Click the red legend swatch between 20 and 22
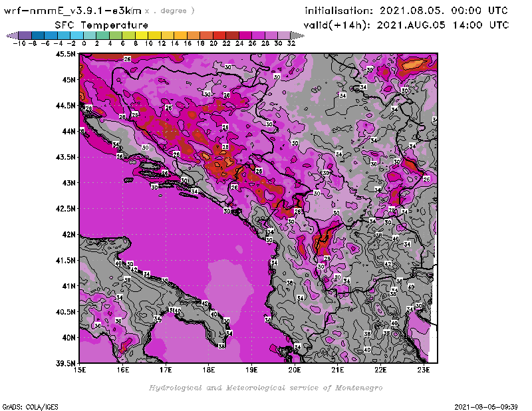Screen dimensions: 532x411 219,36
